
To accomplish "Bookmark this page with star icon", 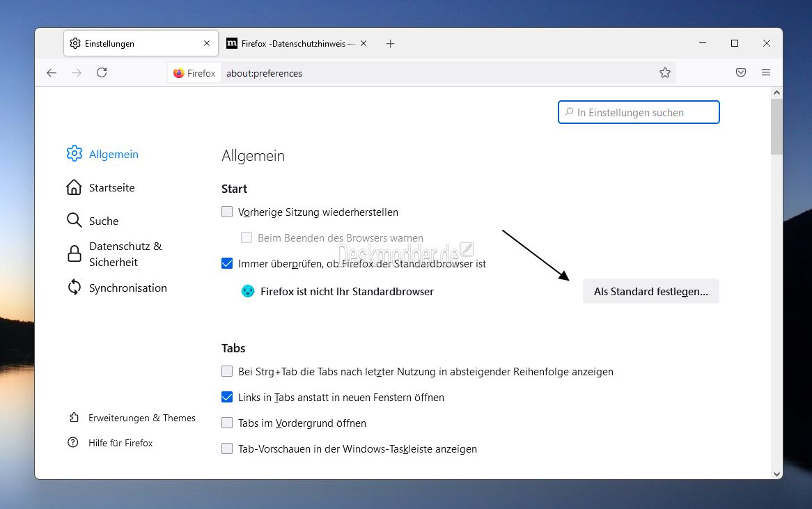I will 665,72.
